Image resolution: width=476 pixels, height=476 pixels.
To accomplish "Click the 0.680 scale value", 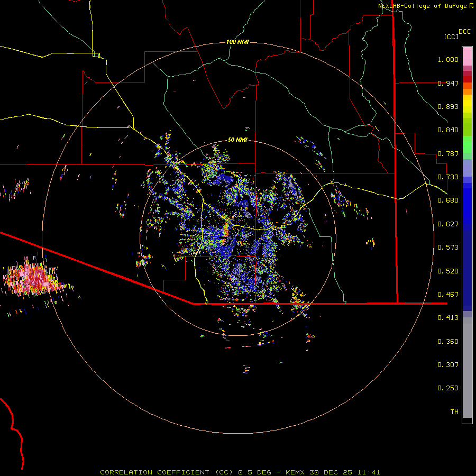I will tap(448, 200).
